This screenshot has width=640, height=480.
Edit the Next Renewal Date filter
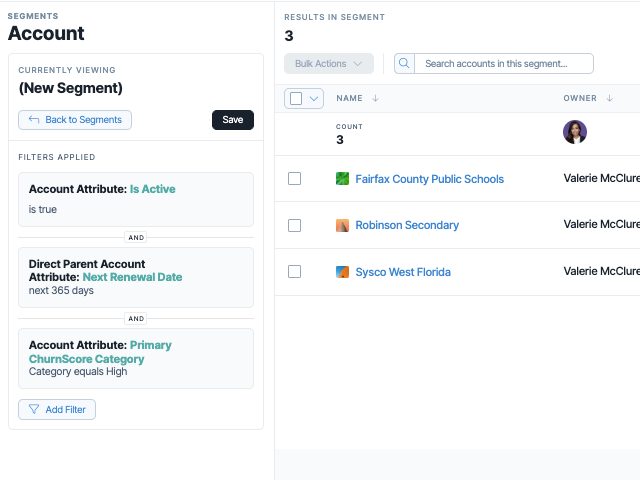click(136, 277)
